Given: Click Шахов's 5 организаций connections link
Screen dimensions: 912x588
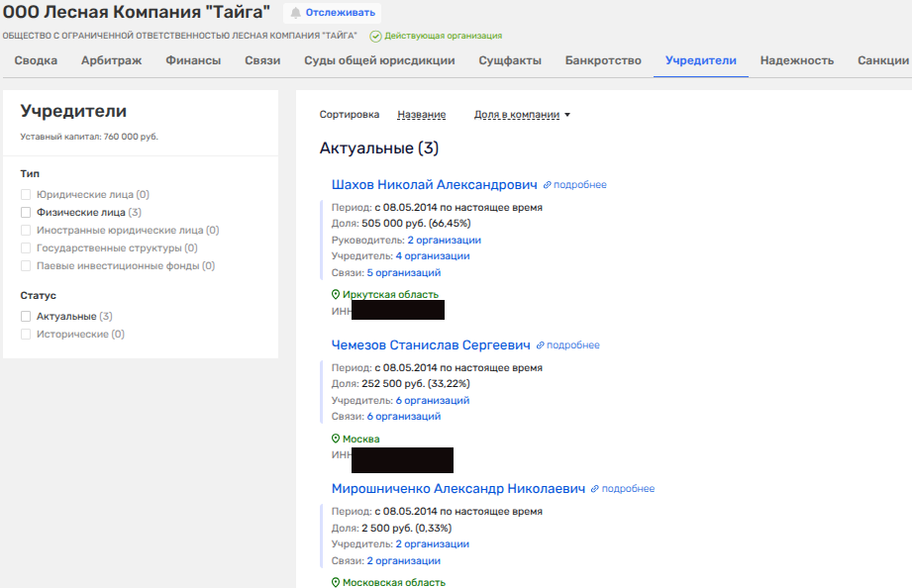Looking at the screenshot, I should 403,273.
